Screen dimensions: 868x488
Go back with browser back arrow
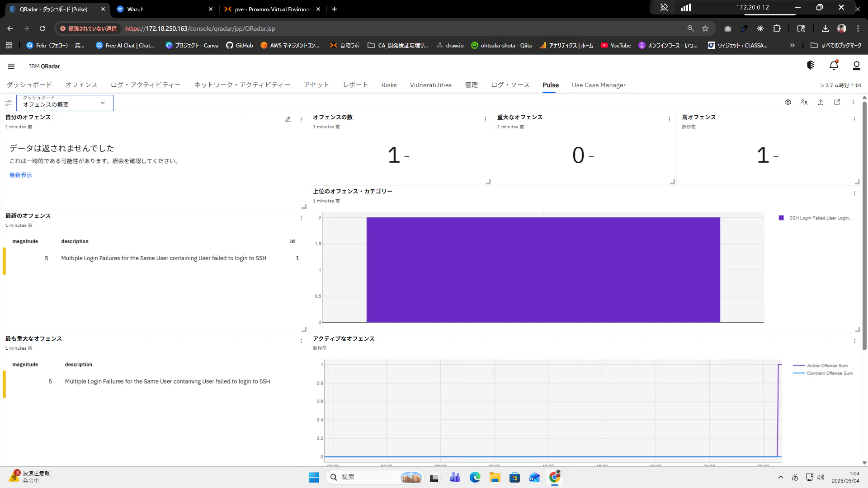(10, 28)
